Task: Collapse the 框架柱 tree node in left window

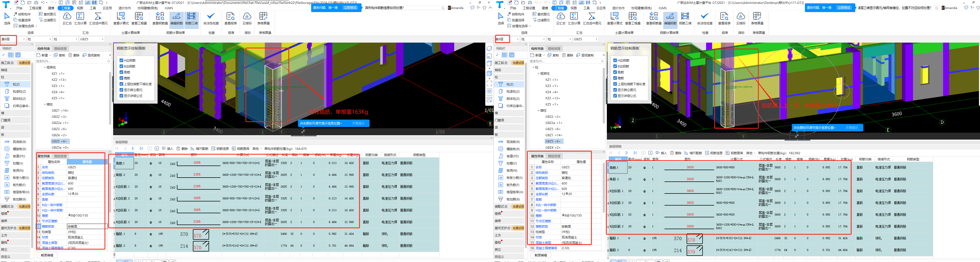Action: point(45,67)
